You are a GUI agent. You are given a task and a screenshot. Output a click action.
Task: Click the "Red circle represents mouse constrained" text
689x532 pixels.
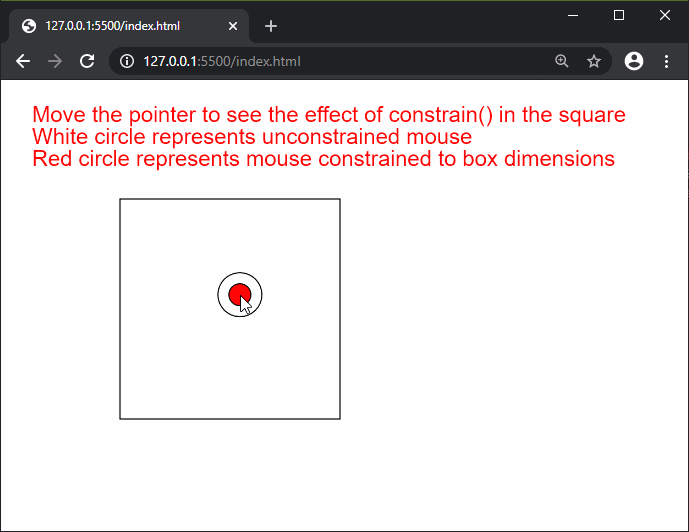coord(322,158)
